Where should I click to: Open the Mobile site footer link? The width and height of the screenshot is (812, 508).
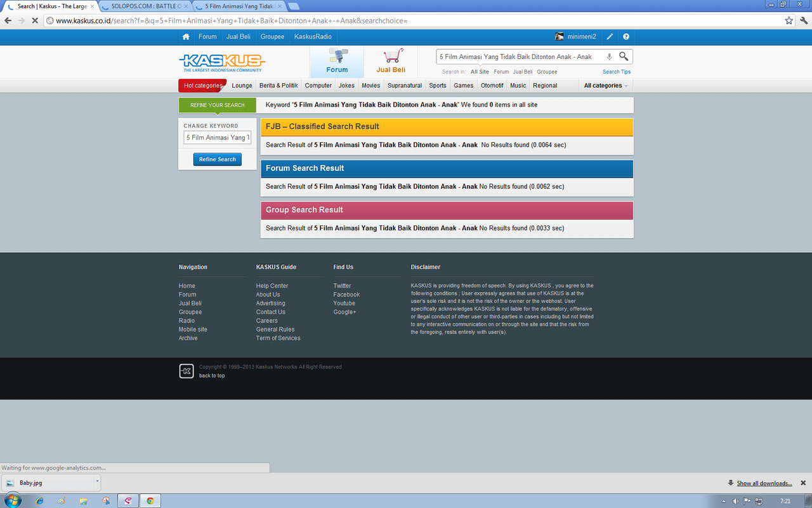pos(193,330)
